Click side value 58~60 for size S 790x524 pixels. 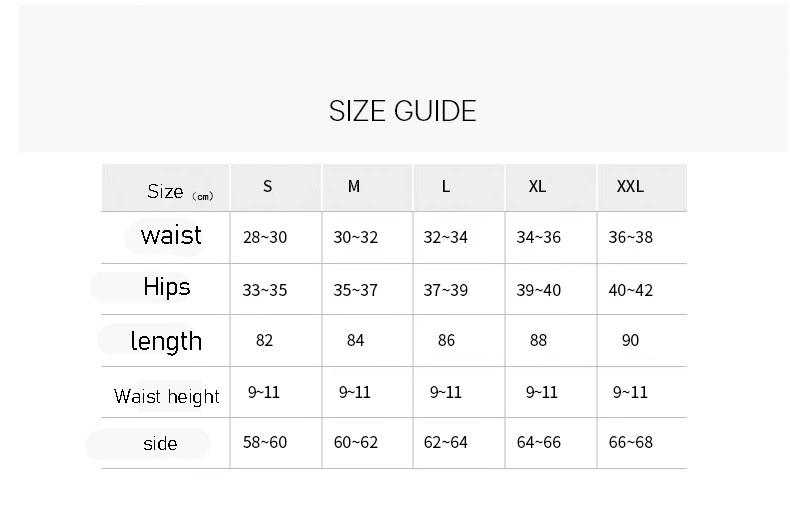[264, 443]
